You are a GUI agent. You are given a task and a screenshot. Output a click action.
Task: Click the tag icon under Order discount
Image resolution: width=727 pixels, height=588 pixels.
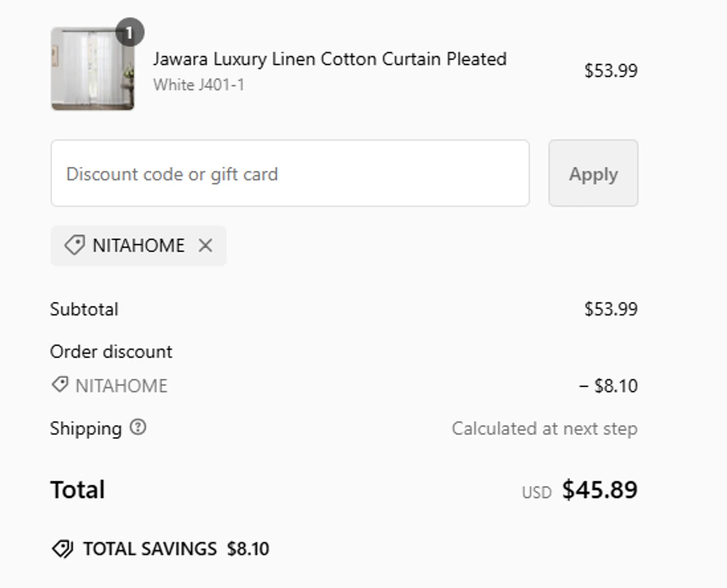tap(60, 384)
